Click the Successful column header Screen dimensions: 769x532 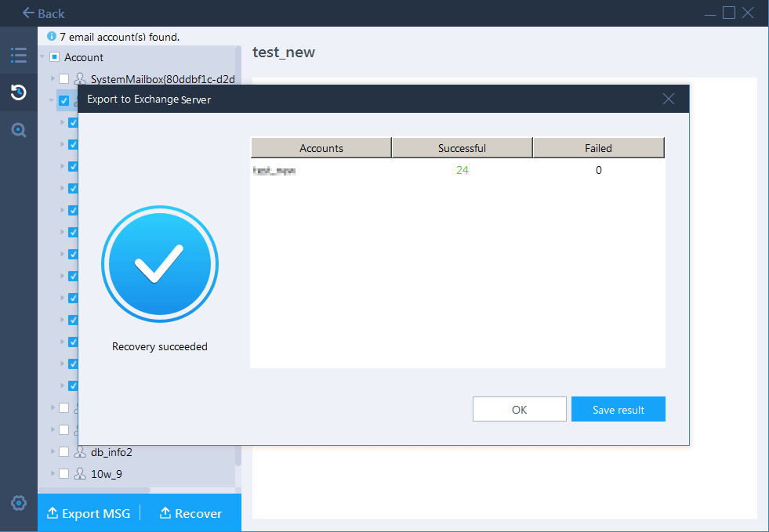[462, 148]
